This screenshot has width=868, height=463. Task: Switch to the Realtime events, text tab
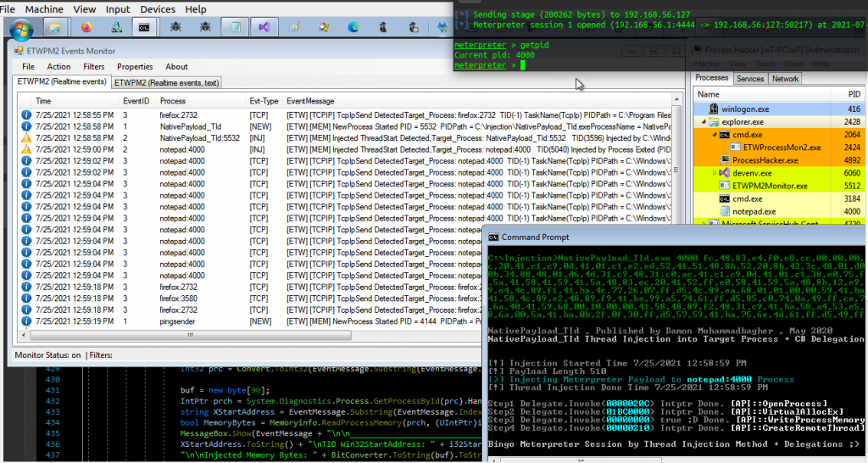tap(166, 82)
